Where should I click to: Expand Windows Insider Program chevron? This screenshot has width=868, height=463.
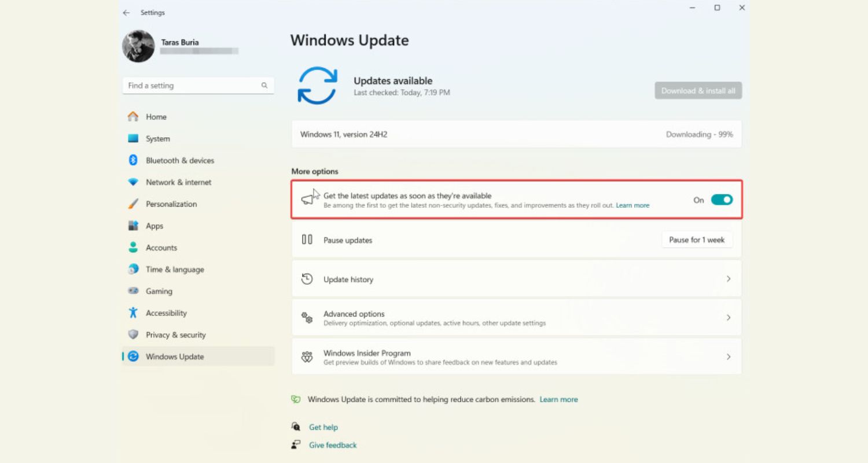coord(729,357)
